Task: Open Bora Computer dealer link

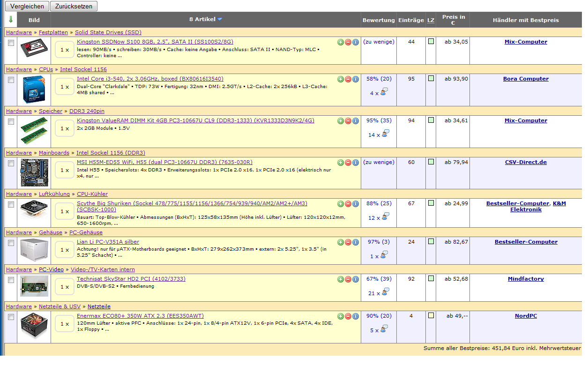Action: coord(526,79)
